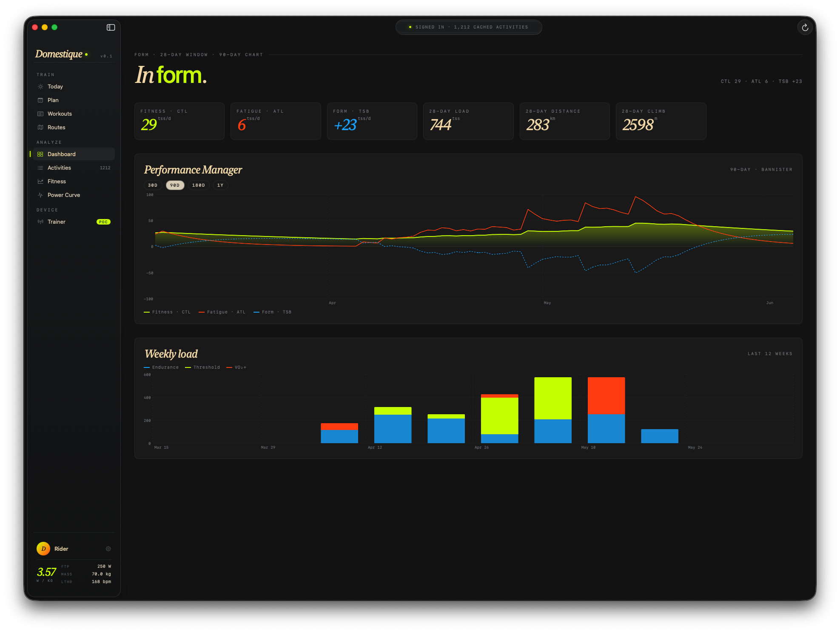The image size is (840, 632).
Task: Switch chart range to 30D
Action: click(x=153, y=185)
